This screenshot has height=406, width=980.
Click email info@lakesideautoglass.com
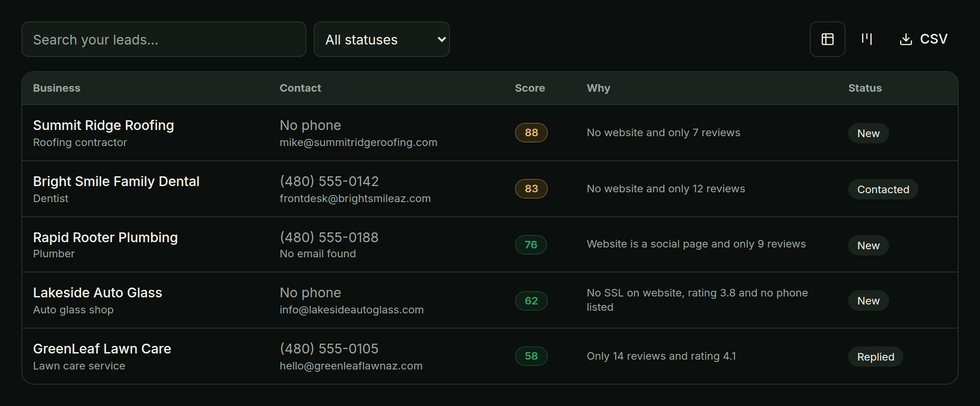[351, 310]
